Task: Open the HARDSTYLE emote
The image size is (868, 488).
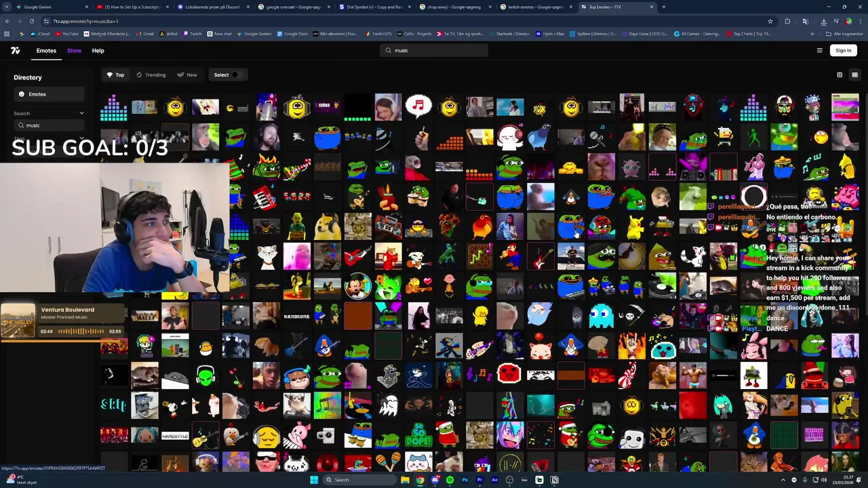Action: pos(175,435)
